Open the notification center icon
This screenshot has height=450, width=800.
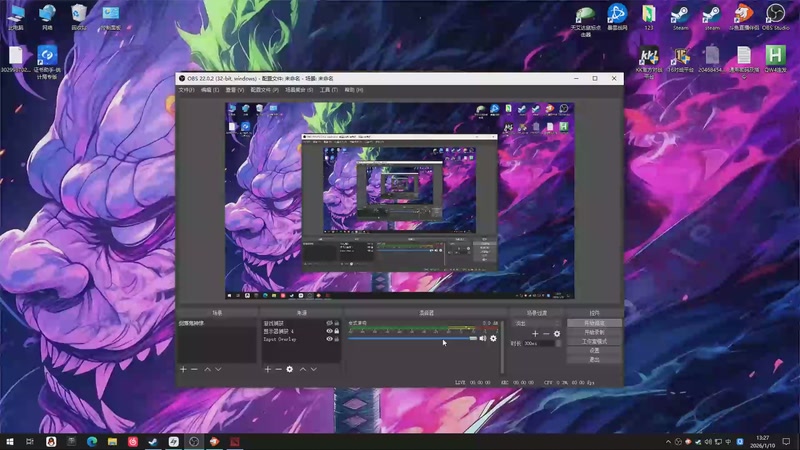pos(787,441)
